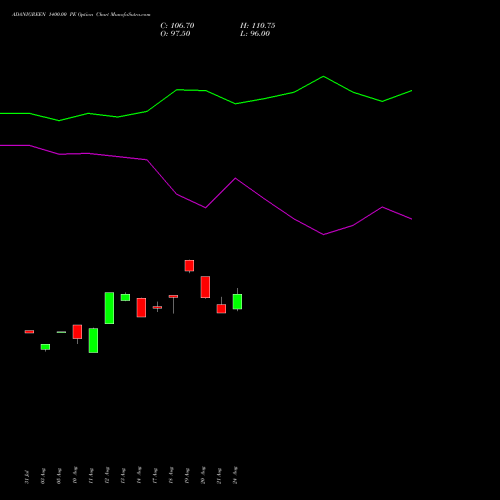Click the red candle above 19 Aug
Viewport: 500px width, 500px height.
189,266
